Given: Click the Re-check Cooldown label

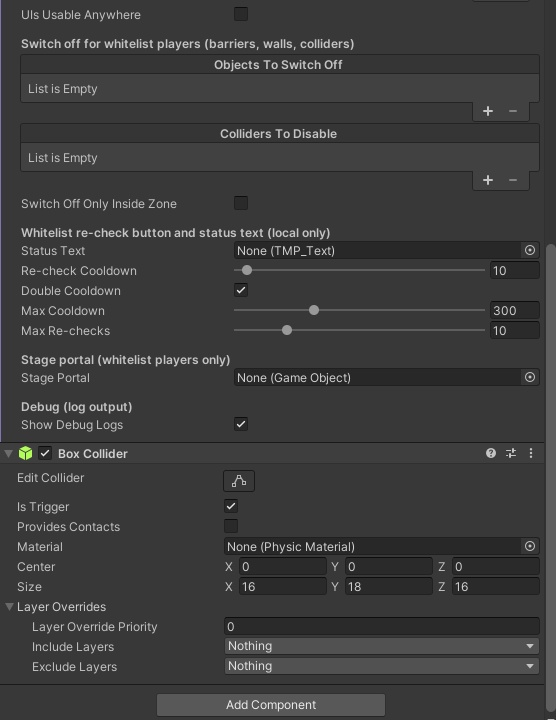Looking at the screenshot, I should (79, 270).
